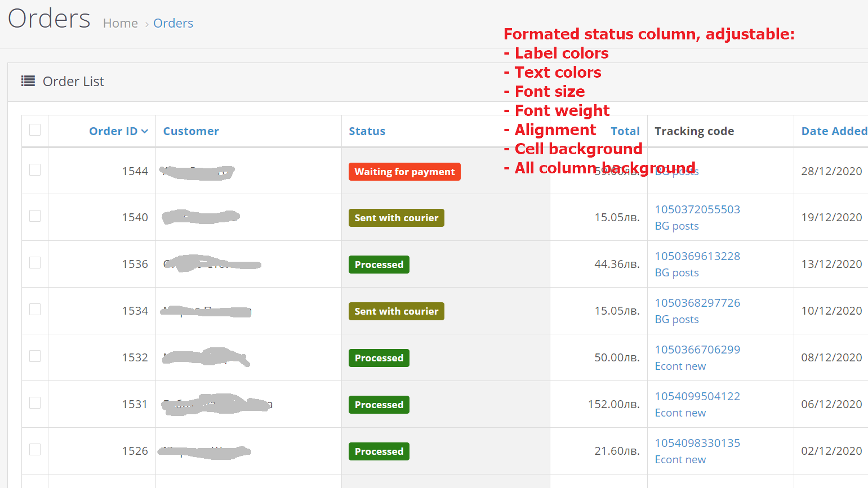The image size is (868, 488).
Task: Click the Order ID sort arrow
Action: click(x=145, y=131)
